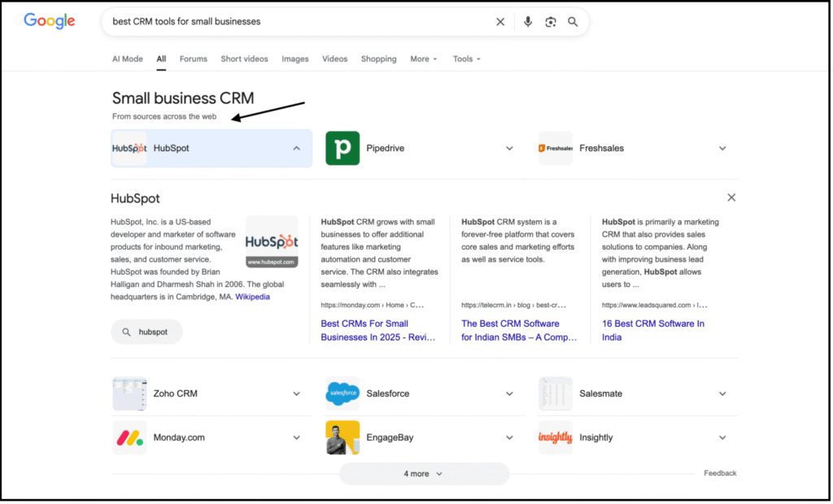Close the HubSpot info panel
Viewport: 833px width, 504px height.
click(731, 197)
